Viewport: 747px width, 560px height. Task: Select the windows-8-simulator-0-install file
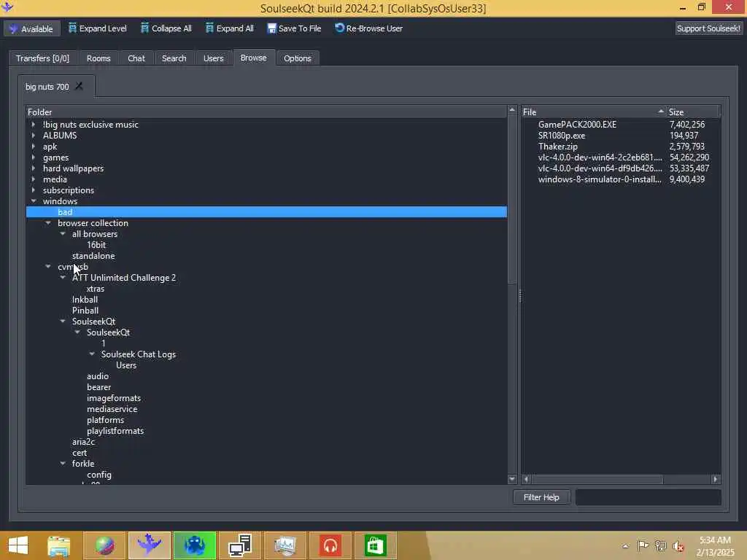(600, 179)
